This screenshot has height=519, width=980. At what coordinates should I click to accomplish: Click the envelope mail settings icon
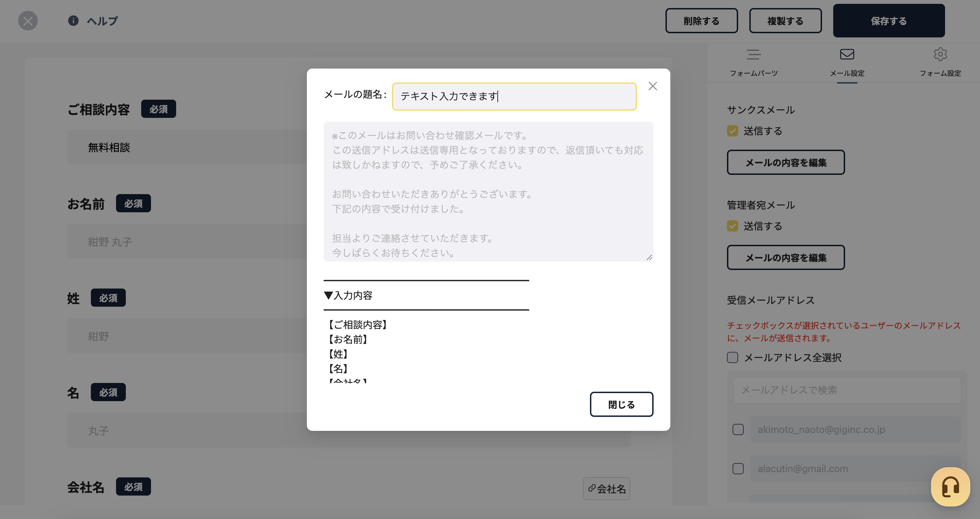tap(847, 55)
